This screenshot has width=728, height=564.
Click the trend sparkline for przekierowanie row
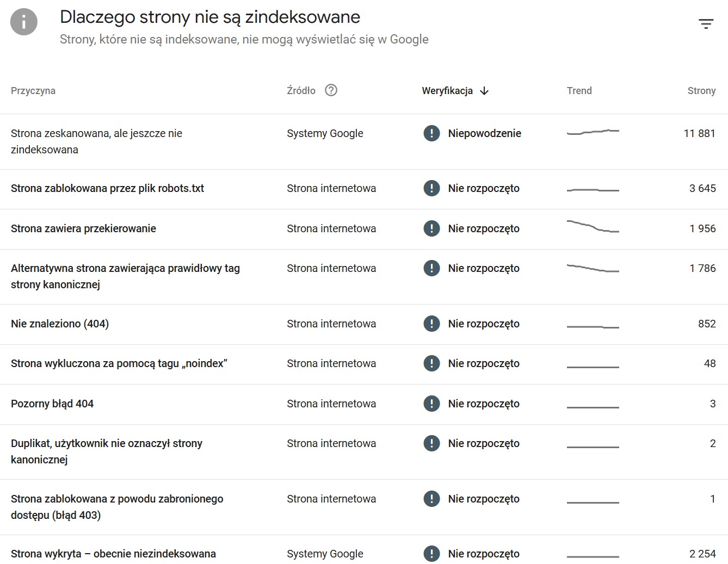coord(593,226)
